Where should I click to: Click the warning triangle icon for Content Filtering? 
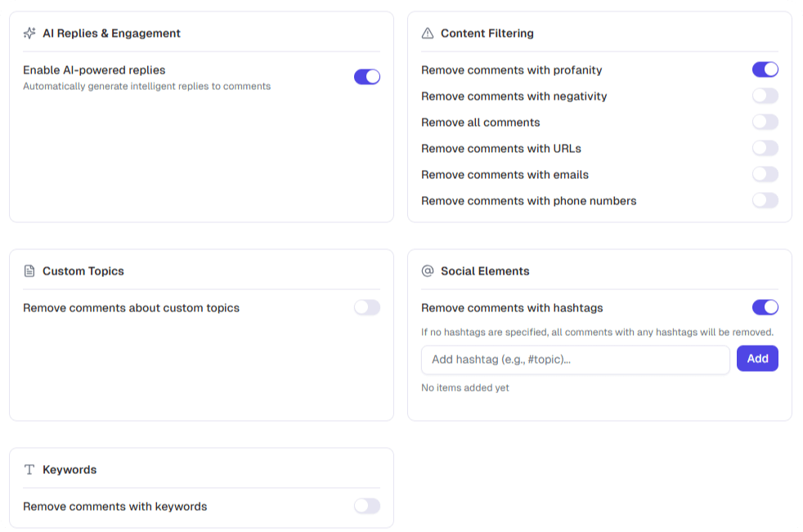[x=427, y=34]
